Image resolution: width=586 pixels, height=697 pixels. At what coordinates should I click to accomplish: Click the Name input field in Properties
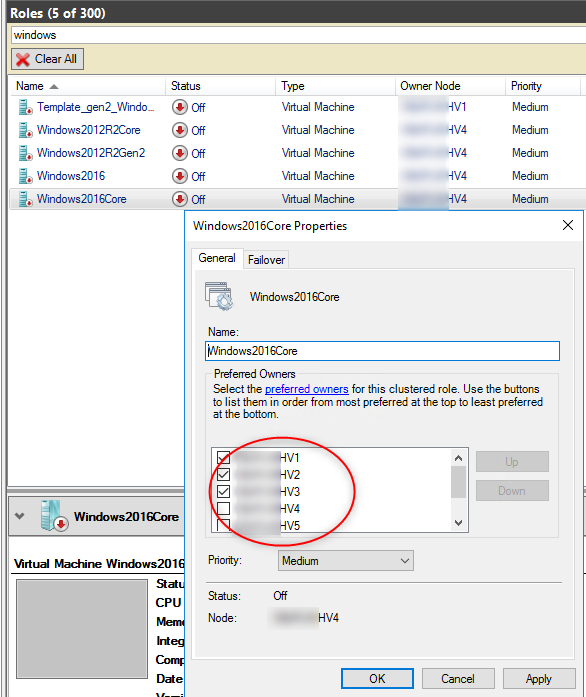pyautogui.click(x=382, y=351)
